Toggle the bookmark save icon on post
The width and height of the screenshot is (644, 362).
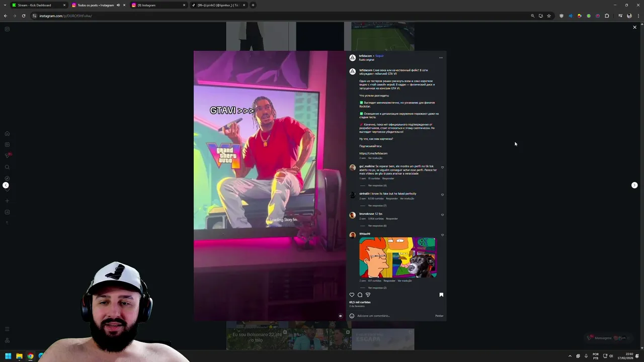441,295
